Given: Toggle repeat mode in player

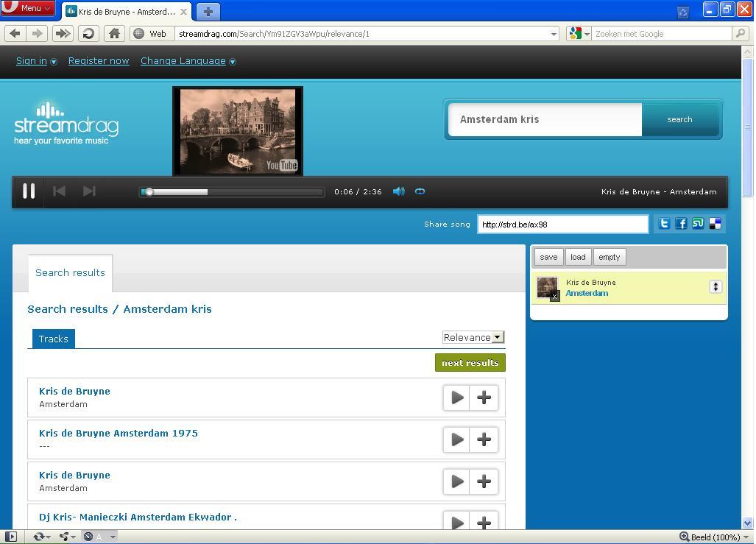Looking at the screenshot, I should point(420,191).
